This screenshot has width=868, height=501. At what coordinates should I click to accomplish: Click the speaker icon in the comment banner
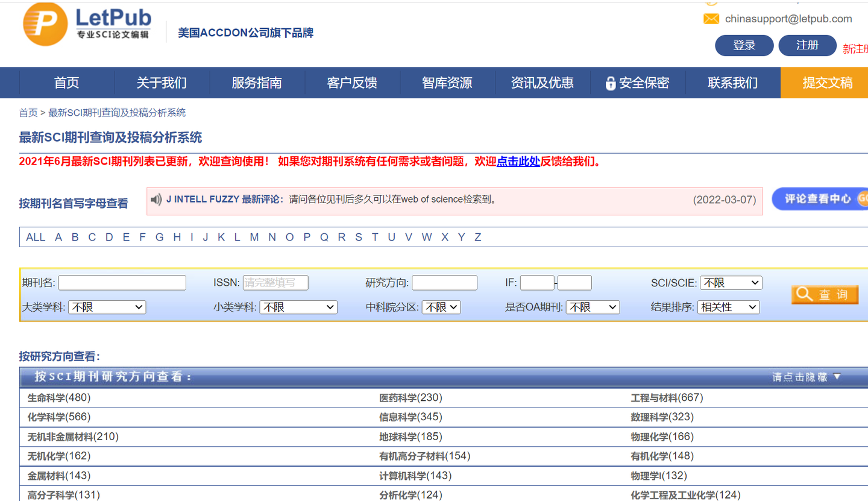pos(156,200)
